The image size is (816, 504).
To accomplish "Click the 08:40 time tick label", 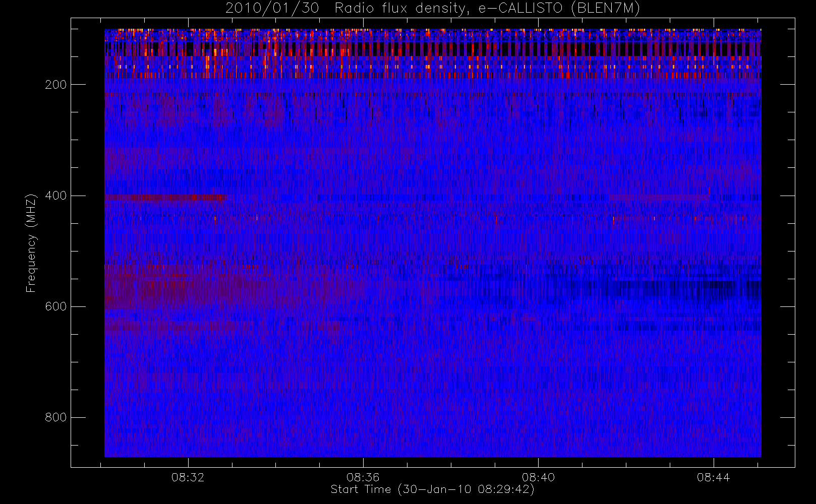I will click(538, 477).
